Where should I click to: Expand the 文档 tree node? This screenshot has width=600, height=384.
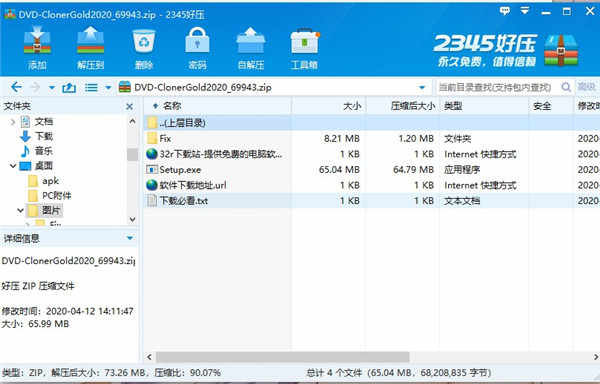tap(13, 122)
